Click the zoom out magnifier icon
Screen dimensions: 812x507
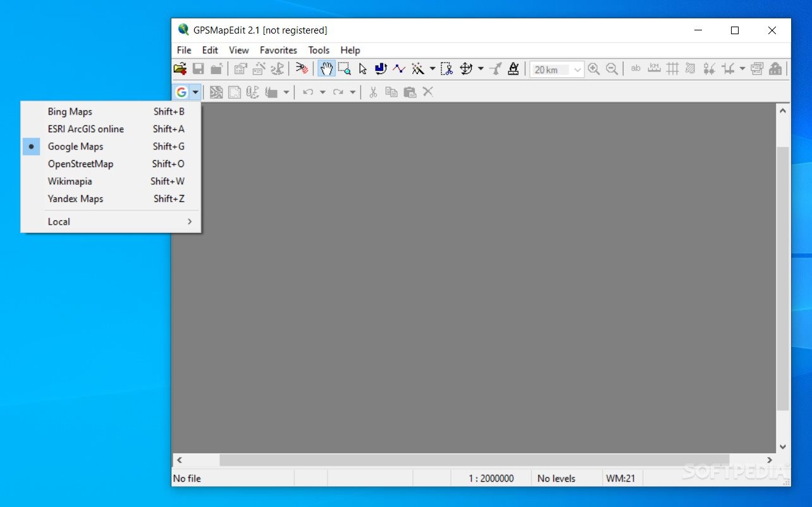click(x=612, y=69)
